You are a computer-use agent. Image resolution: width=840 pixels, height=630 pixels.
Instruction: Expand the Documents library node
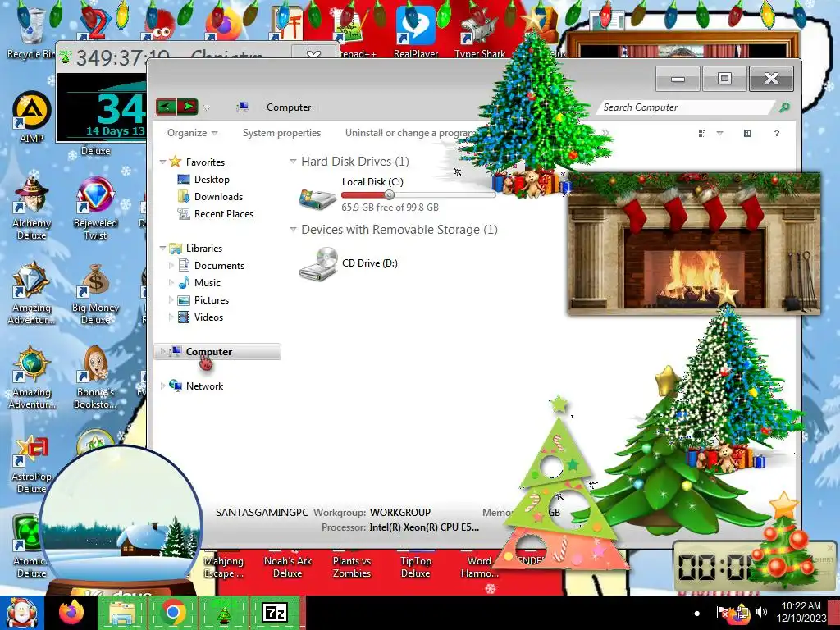[x=171, y=265]
